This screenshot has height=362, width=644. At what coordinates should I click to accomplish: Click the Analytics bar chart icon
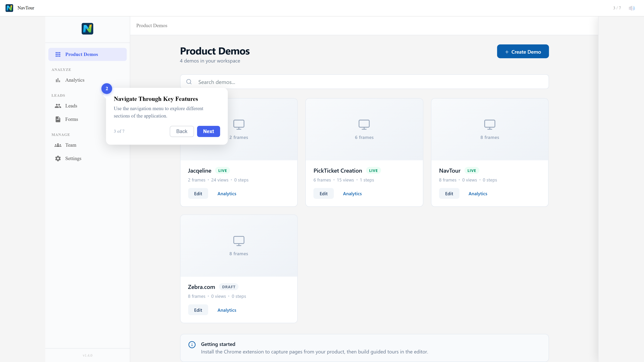(58, 80)
